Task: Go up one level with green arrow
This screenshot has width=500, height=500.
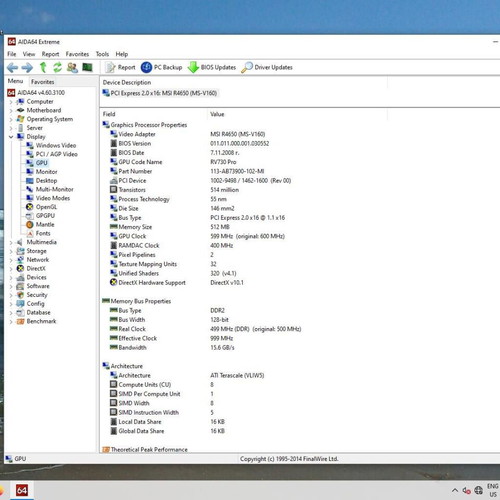Action: pos(43,67)
